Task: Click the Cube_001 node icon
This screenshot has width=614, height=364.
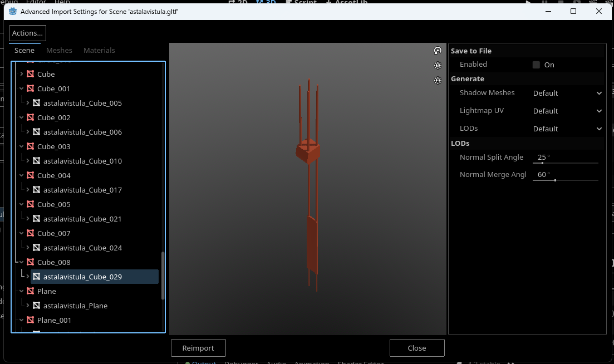Action: [x=30, y=88]
